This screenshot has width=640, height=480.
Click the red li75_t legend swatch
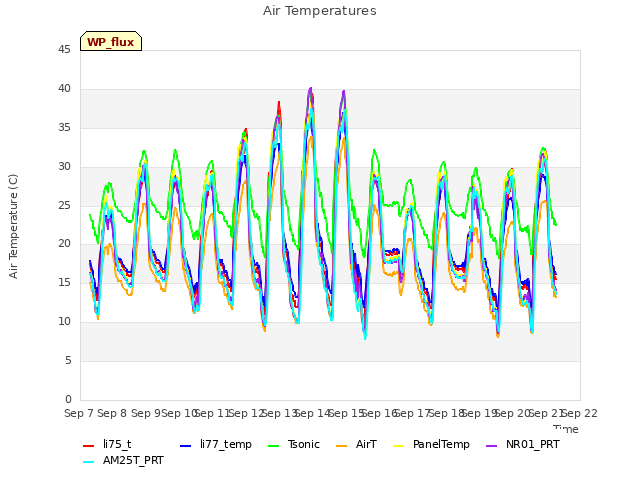click(x=89, y=446)
